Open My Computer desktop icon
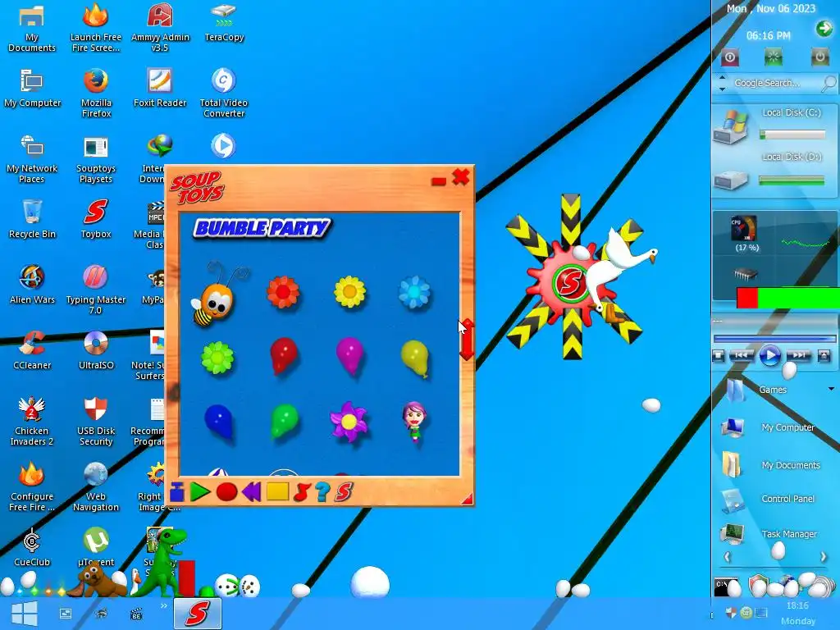The image size is (840, 630). (32, 88)
